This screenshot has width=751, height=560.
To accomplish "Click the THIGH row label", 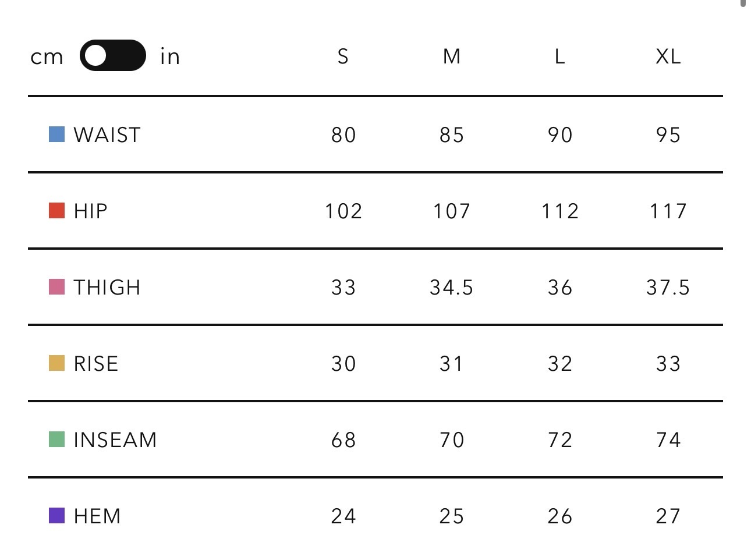I will tap(107, 288).
